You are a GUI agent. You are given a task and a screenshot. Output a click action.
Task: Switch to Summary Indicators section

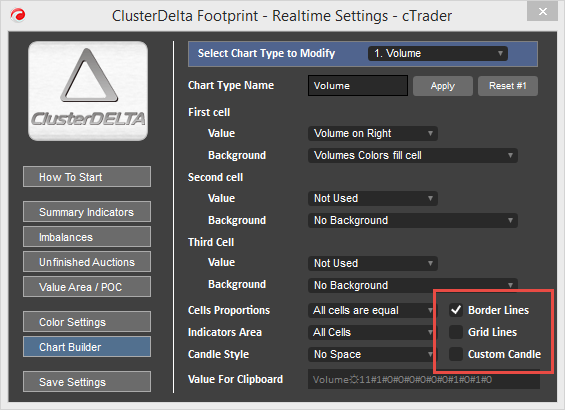point(87,212)
